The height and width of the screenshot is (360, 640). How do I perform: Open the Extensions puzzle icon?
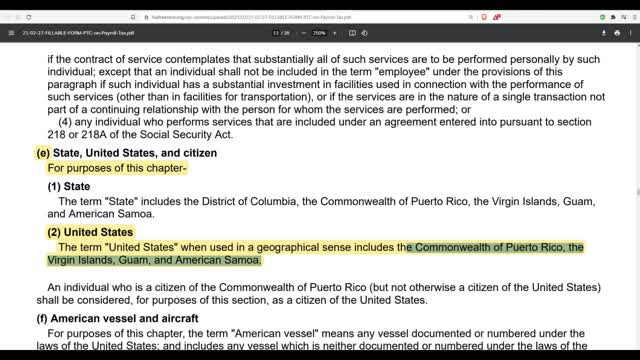pyautogui.click(x=613, y=17)
